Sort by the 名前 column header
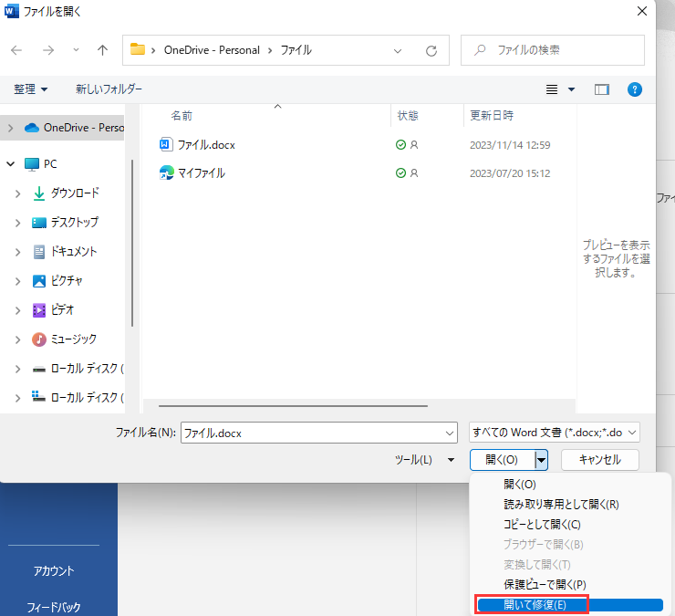Screen dimensions: 675x616 pos(182,116)
